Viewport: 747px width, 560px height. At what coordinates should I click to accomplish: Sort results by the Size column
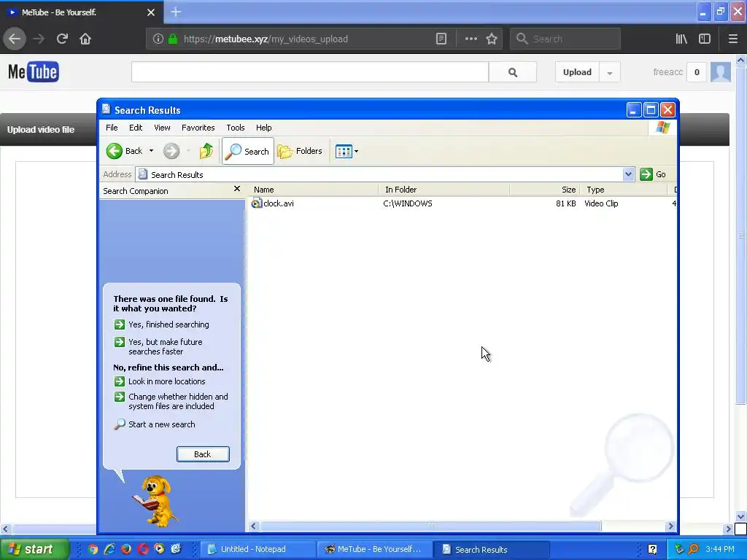pyautogui.click(x=545, y=190)
